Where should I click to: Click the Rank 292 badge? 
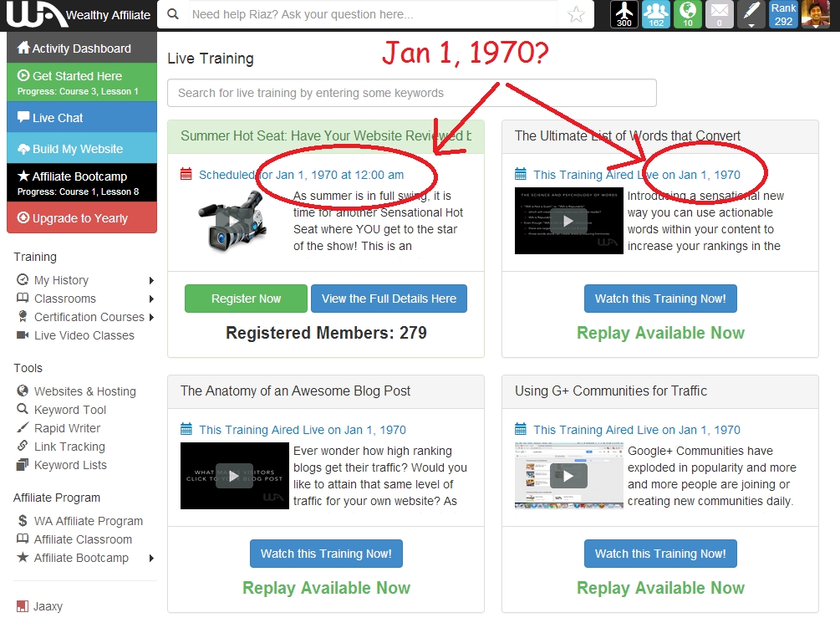(x=783, y=14)
